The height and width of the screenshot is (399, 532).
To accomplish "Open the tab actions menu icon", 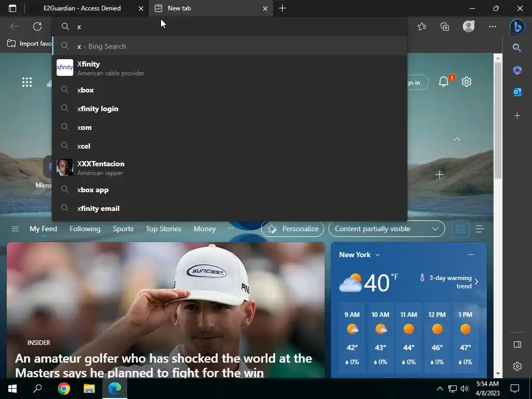I will (x=12, y=8).
